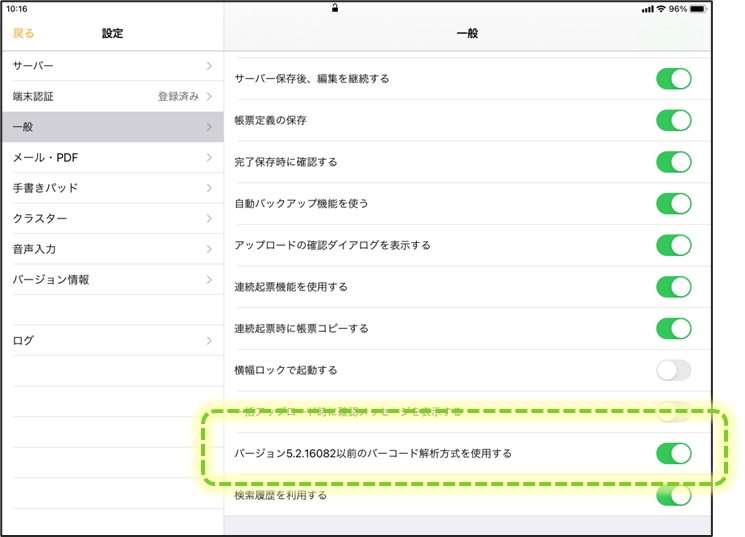Click the lock icon in status bar
The width and height of the screenshot is (745, 537).
coord(335,8)
